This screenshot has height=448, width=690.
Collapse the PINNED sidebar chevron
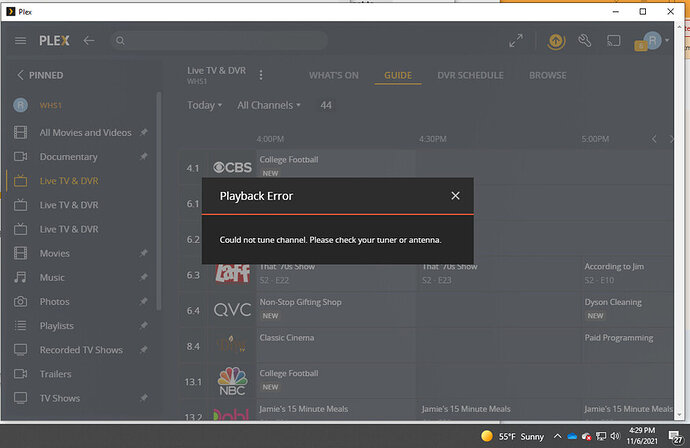[x=20, y=75]
